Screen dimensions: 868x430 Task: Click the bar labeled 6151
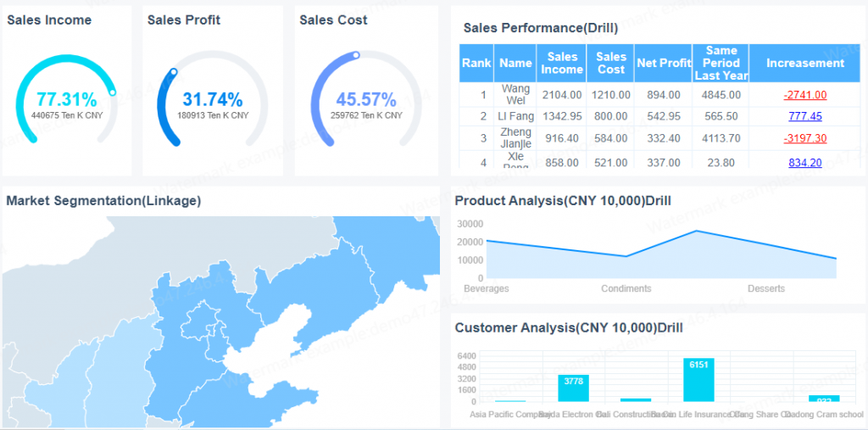(x=698, y=380)
